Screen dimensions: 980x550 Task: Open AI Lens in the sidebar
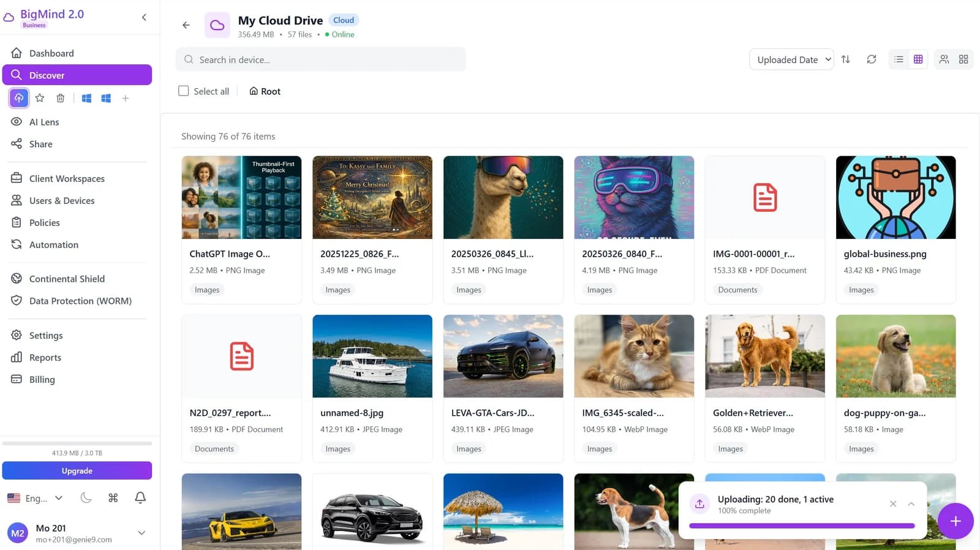[x=44, y=122]
